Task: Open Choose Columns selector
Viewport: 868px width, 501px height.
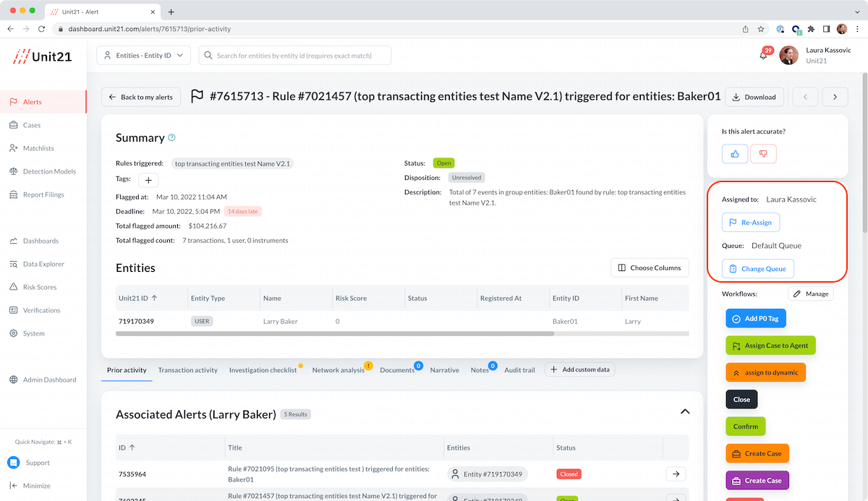Action: coord(650,267)
